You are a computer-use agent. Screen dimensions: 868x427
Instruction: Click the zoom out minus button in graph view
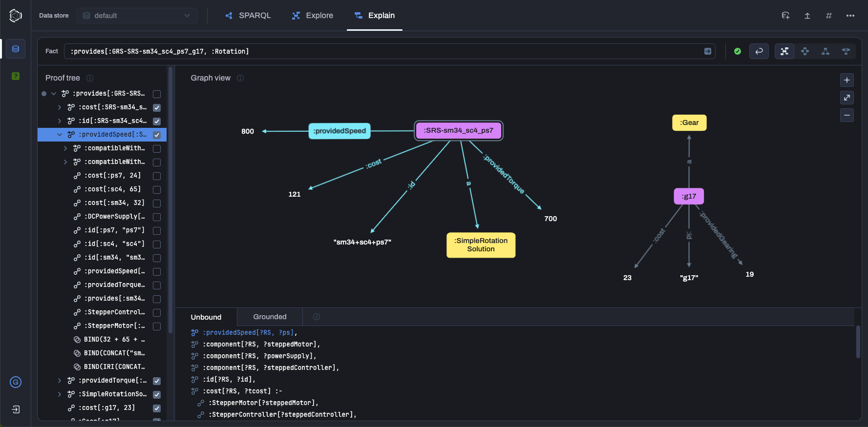tap(847, 115)
